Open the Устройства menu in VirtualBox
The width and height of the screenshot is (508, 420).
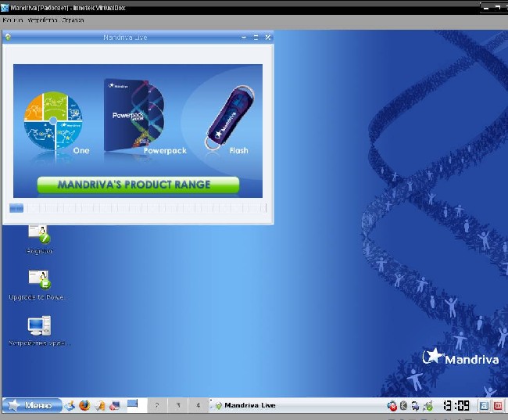tap(42, 20)
